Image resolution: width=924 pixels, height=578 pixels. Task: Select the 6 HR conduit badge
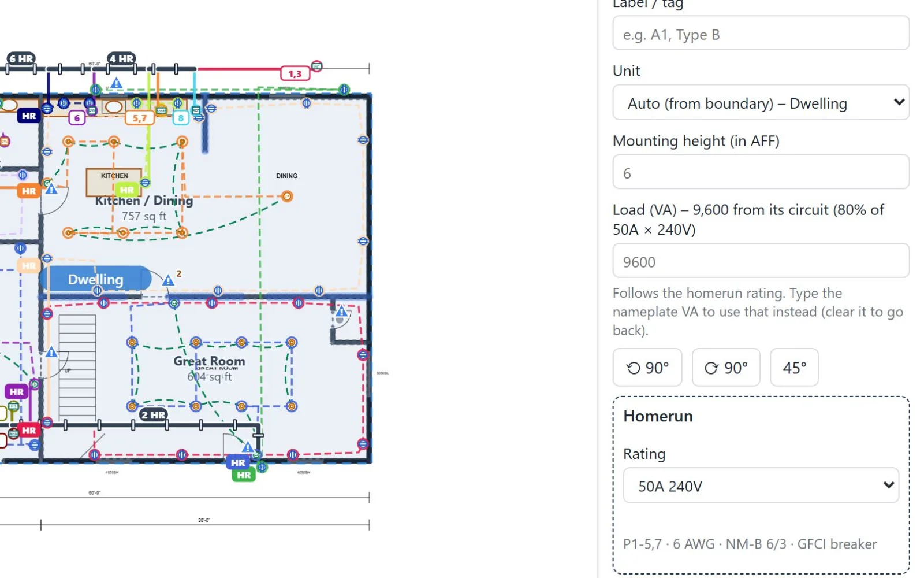[21, 58]
